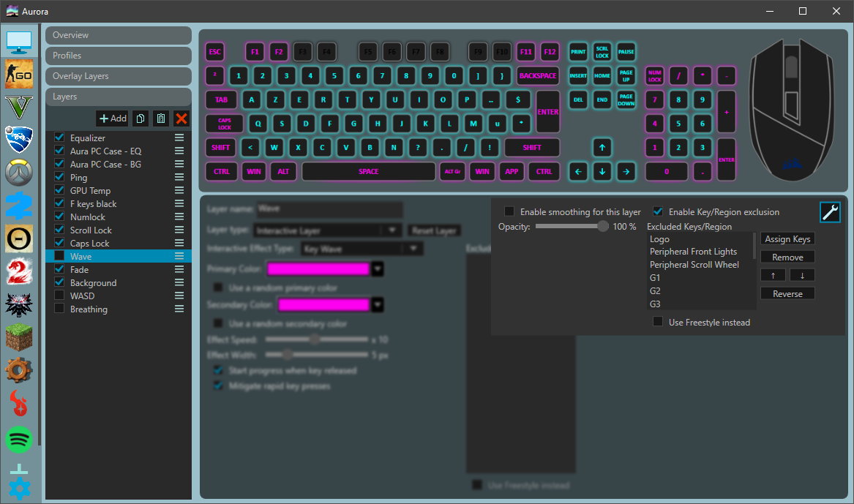Select the Overwatch profile icon
The height and width of the screenshot is (504, 854).
point(19,173)
